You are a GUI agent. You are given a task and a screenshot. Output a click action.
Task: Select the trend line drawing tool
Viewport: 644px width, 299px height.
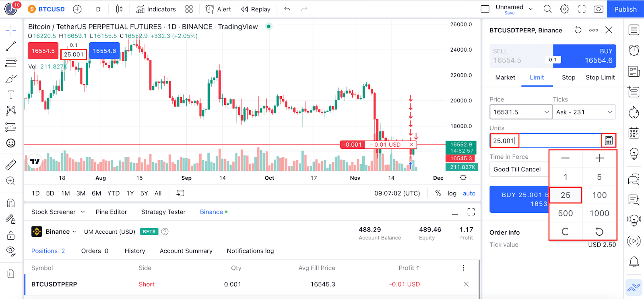pyautogui.click(x=11, y=46)
